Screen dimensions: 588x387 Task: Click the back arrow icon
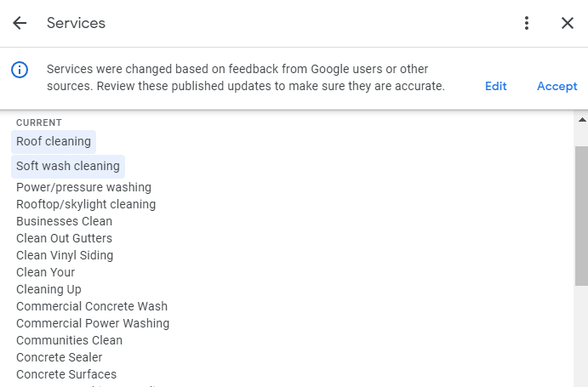pos(20,23)
